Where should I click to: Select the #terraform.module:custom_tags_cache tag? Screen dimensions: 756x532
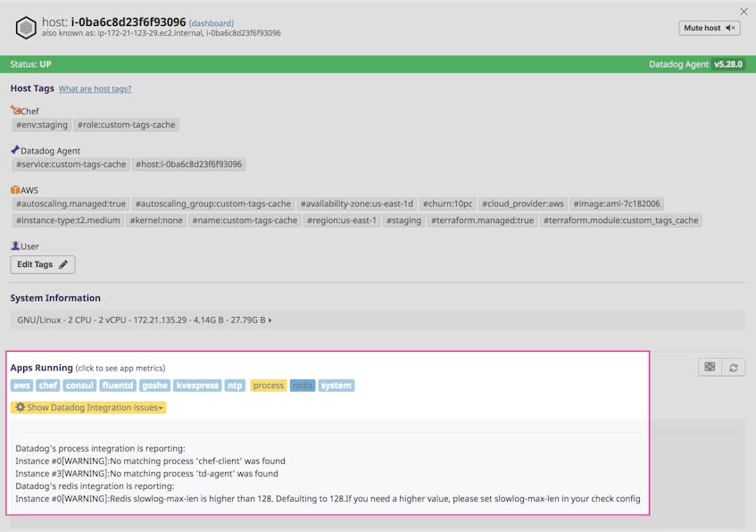point(621,220)
